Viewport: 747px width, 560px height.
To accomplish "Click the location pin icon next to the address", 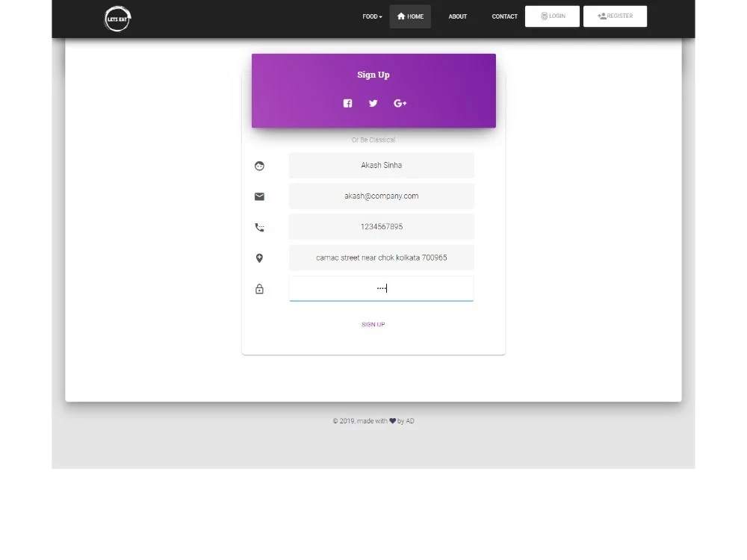I will tap(259, 258).
